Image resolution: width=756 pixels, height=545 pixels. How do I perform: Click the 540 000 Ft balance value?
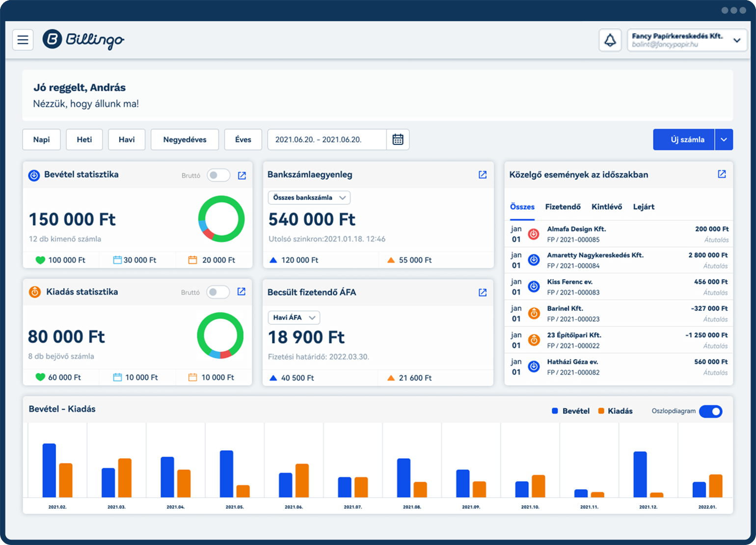(312, 219)
